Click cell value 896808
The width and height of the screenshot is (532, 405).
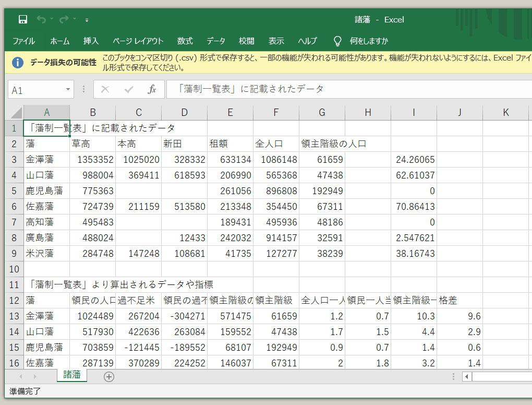(x=276, y=191)
